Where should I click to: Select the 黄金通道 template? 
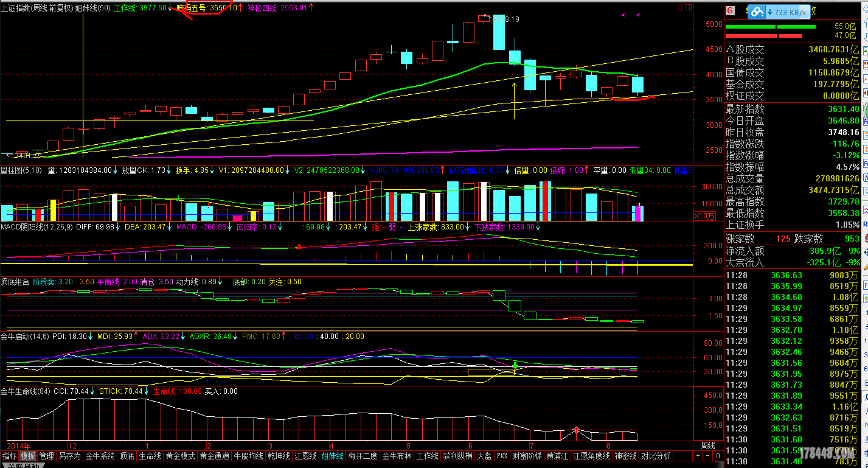[214, 455]
